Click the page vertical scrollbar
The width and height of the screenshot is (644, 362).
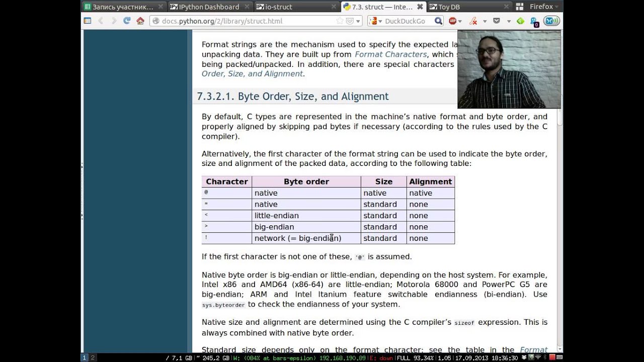pyautogui.click(x=559, y=191)
